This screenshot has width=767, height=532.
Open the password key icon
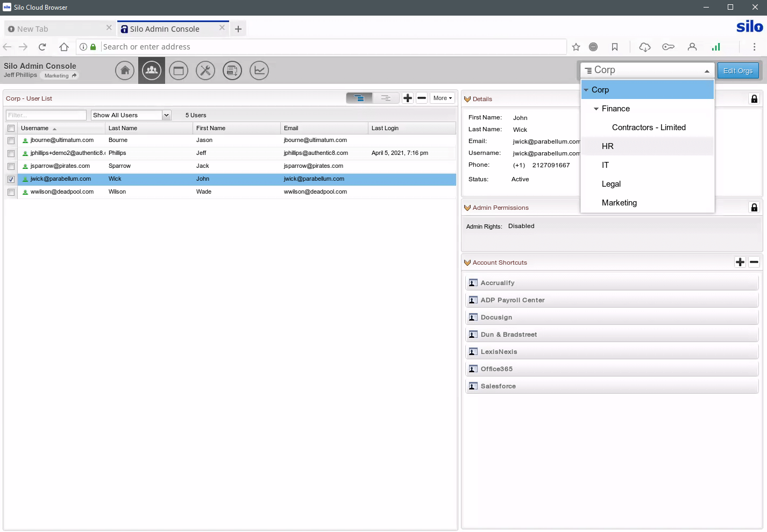click(x=669, y=47)
